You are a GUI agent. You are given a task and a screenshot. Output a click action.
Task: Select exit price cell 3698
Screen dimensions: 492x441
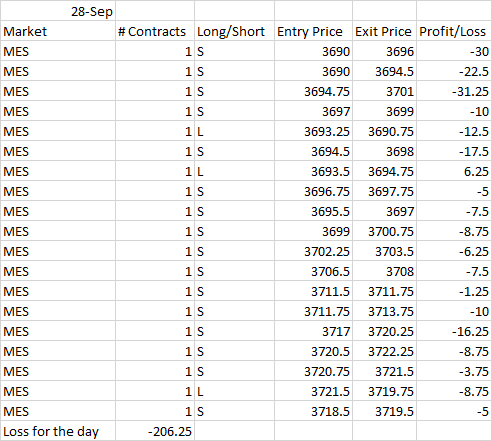click(x=384, y=151)
